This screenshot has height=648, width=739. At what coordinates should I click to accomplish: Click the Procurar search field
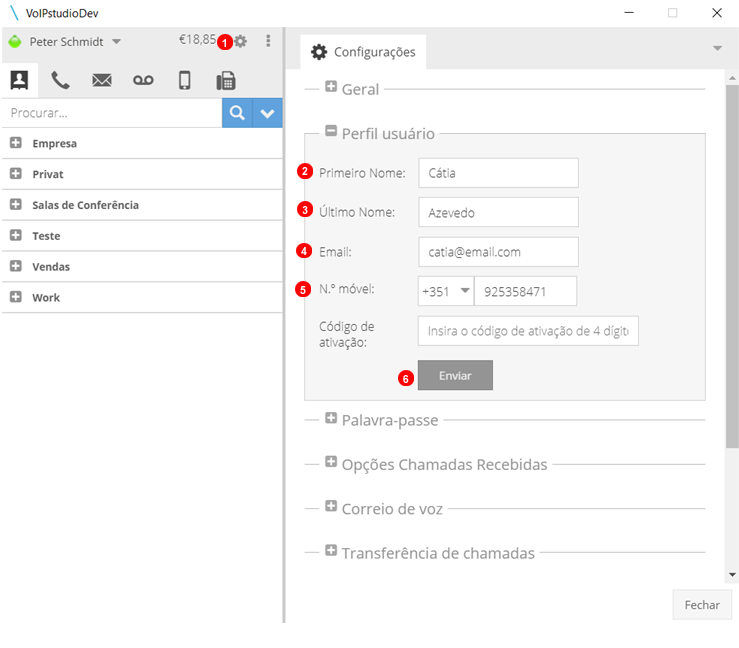tap(112, 113)
